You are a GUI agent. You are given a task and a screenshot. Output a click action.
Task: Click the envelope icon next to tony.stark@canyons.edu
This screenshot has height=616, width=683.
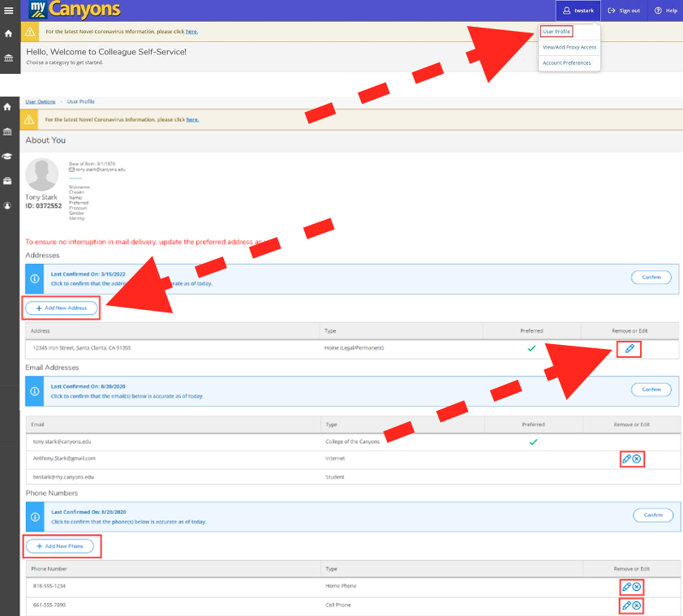(x=71, y=170)
